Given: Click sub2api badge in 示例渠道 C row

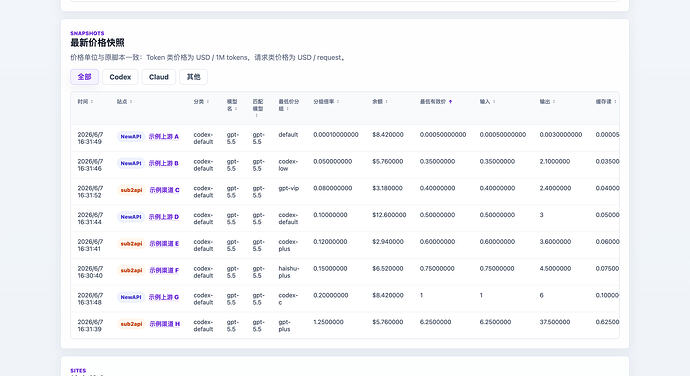Looking at the screenshot, I should [x=131, y=190].
